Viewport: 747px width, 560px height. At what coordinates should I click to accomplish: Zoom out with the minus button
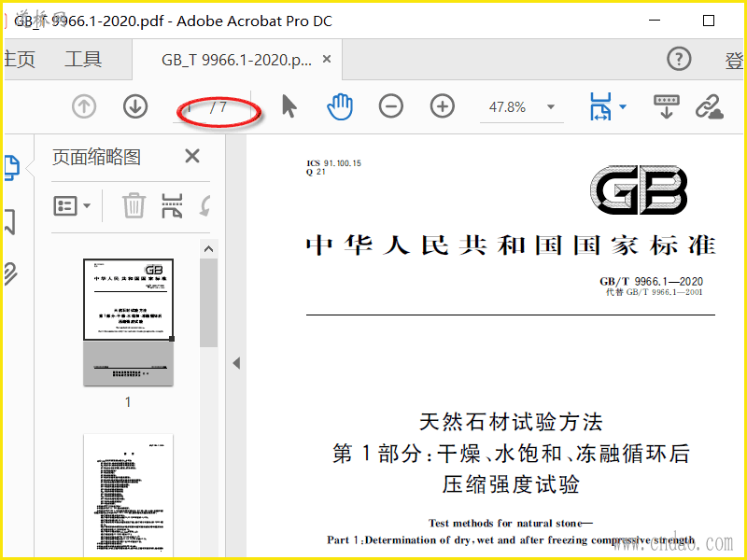pos(391,106)
